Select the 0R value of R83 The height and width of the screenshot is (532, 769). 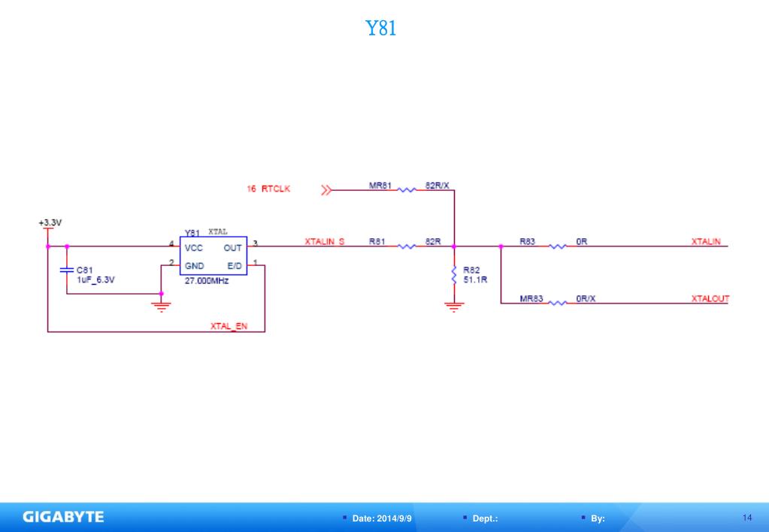pos(582,241)
